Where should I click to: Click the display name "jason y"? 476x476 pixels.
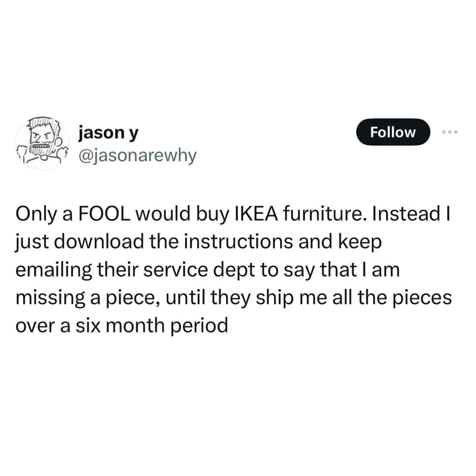pos(108,132)
